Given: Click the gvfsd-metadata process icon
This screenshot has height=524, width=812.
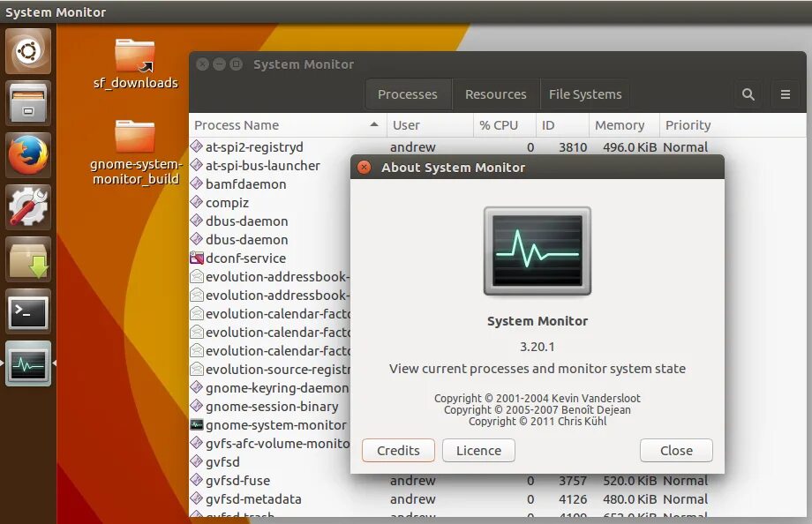Looking at the screenshot, I should pos(196,498).
